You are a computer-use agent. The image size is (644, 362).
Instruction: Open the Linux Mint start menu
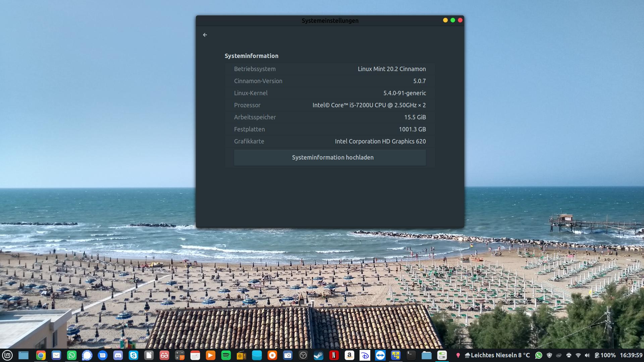tap(7, 355)
